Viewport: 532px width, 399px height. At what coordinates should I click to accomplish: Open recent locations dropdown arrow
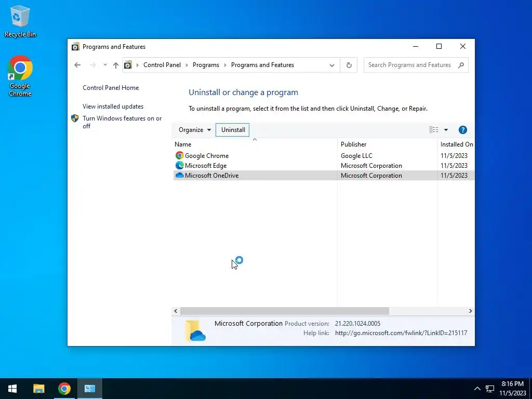coord(105,65)
